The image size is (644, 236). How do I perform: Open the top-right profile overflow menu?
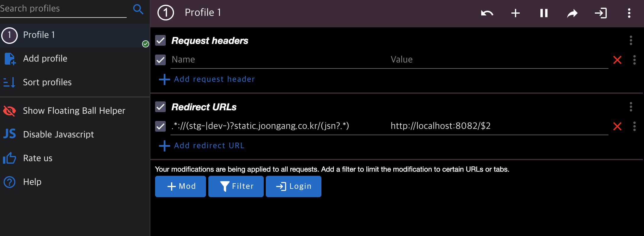pyautogui.click(x=629, y=13)
